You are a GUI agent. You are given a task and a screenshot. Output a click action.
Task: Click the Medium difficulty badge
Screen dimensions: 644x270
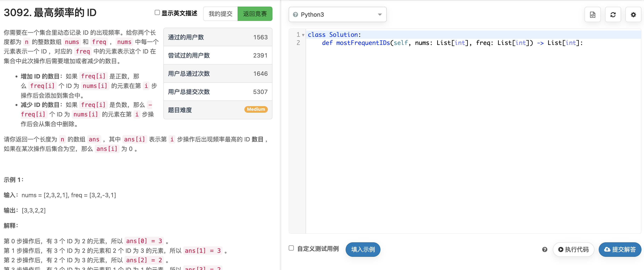256,109
